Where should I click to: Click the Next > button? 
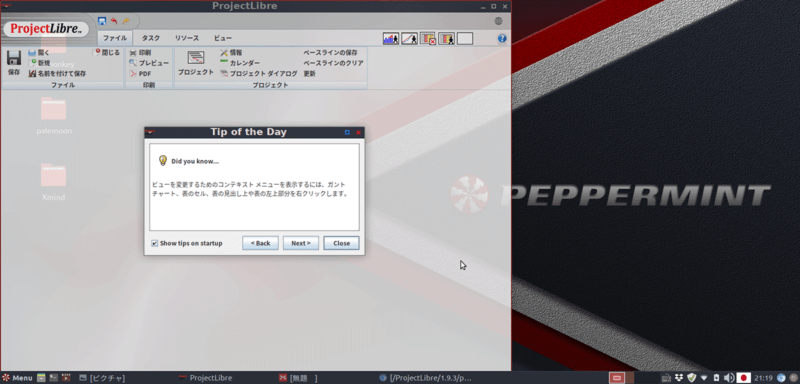coord(301,243)
